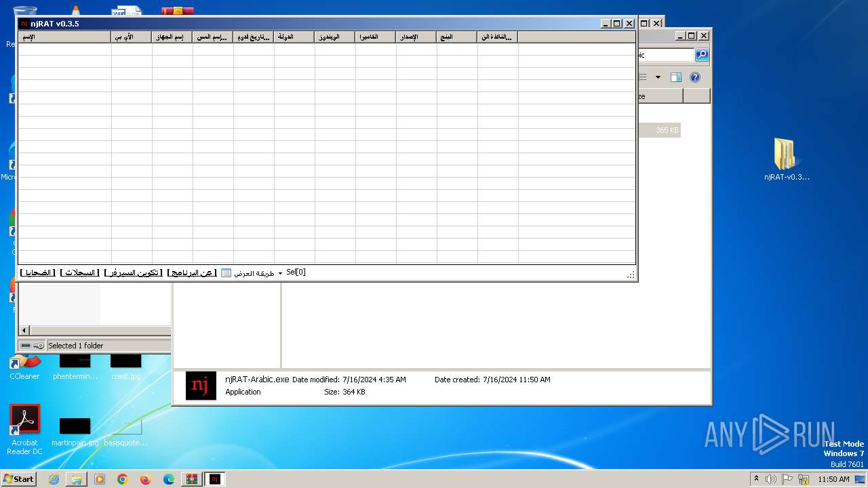Select the 365 KB file row in Explorer
Viewport: 868px width, 488px height.
point(659,130)
